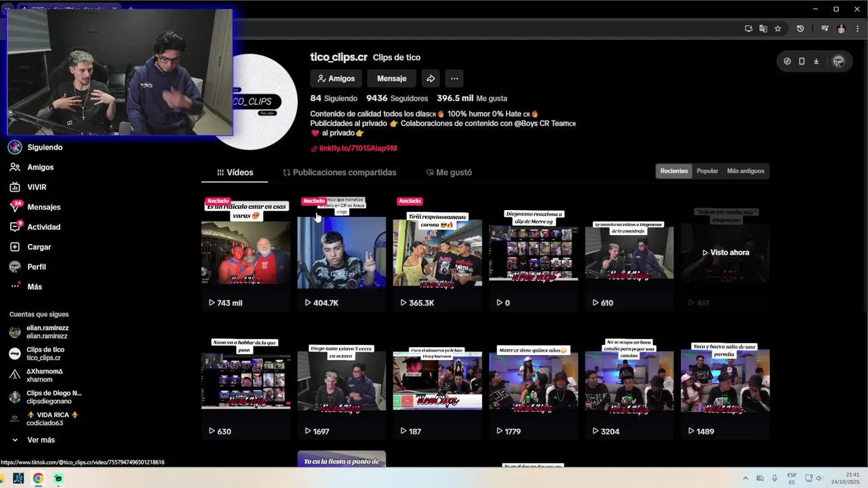Open pinned video with 365.3K views

(437, 252)
